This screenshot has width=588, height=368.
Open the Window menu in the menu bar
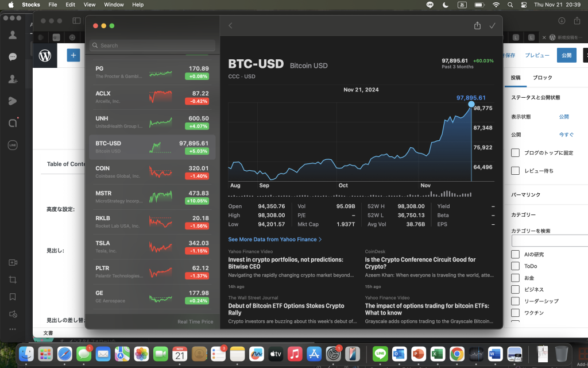tap(114, 5)
